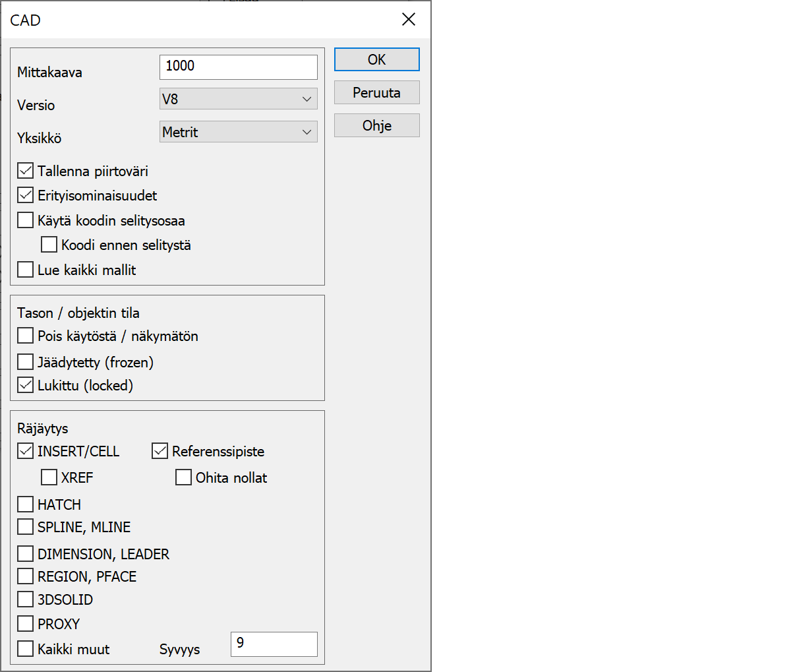Tick Koodi ennen selitystä checkbox
The height and width of the screenshot is (672, 791).
coord(49,245)
